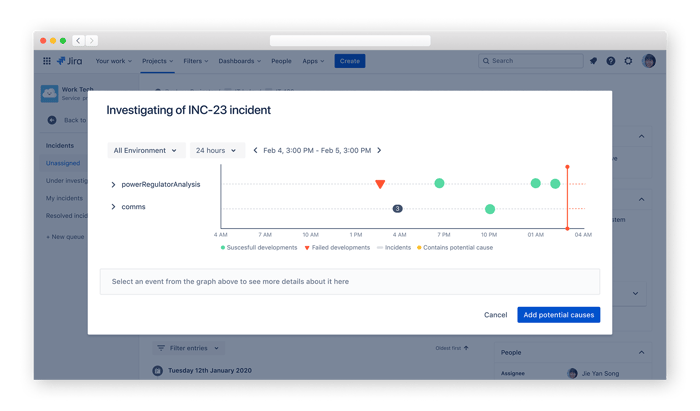Screen dimensions: 700x411
Task: Open the app switcher grid icon
Action: point(46,61)
